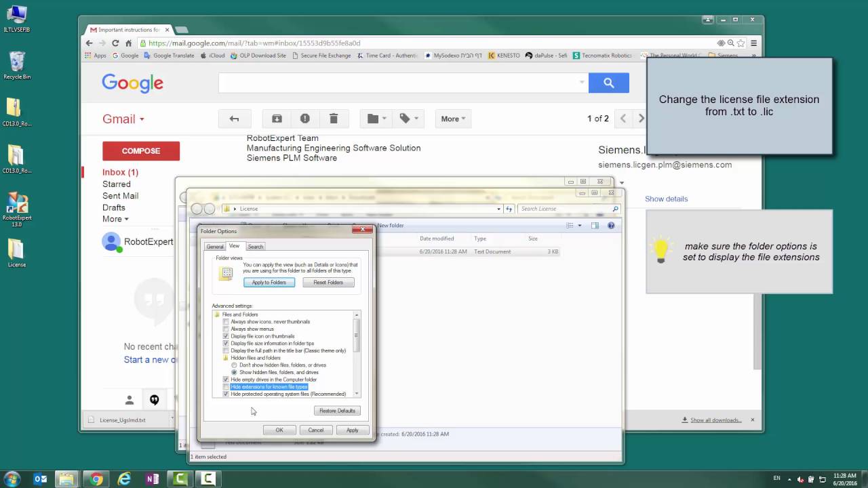Click Advanced settings scroll down arrow
The image size is (868, 488).
coord(357,394)
